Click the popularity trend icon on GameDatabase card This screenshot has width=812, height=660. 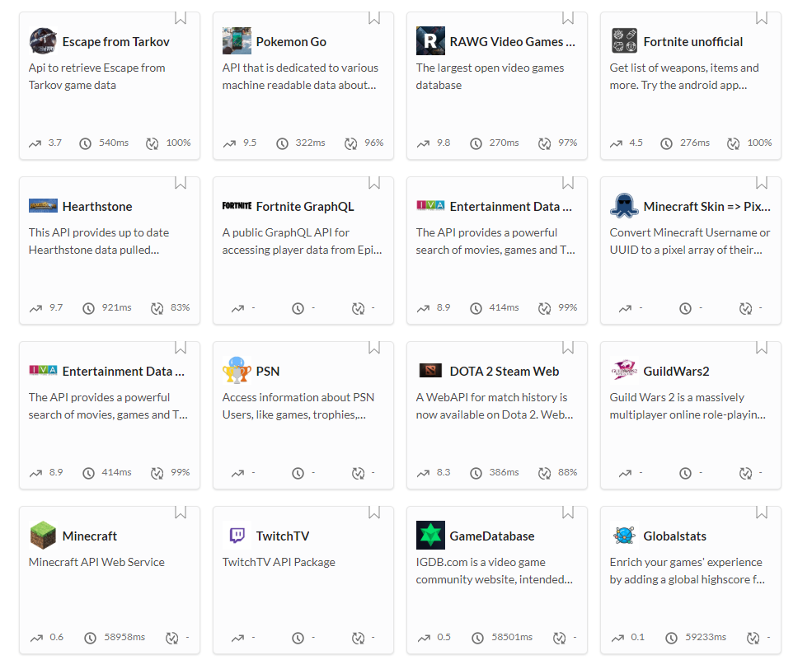tap(424, 638)
